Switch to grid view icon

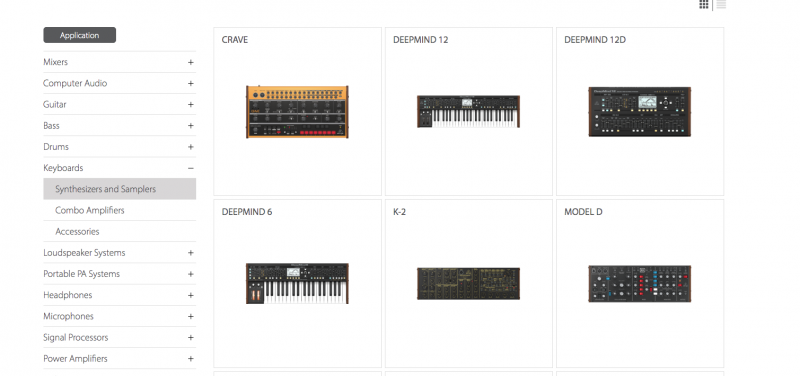click(x=704, y=4)
